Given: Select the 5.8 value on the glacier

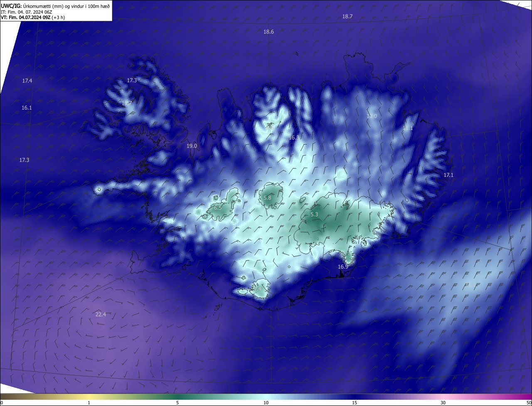Looking at the screenshot, I should [267, 198].
